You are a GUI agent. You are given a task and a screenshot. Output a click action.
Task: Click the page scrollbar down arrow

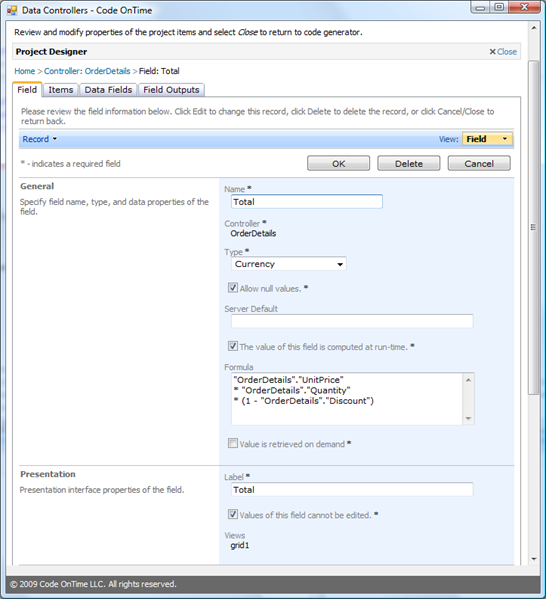[x=534, y=559]
